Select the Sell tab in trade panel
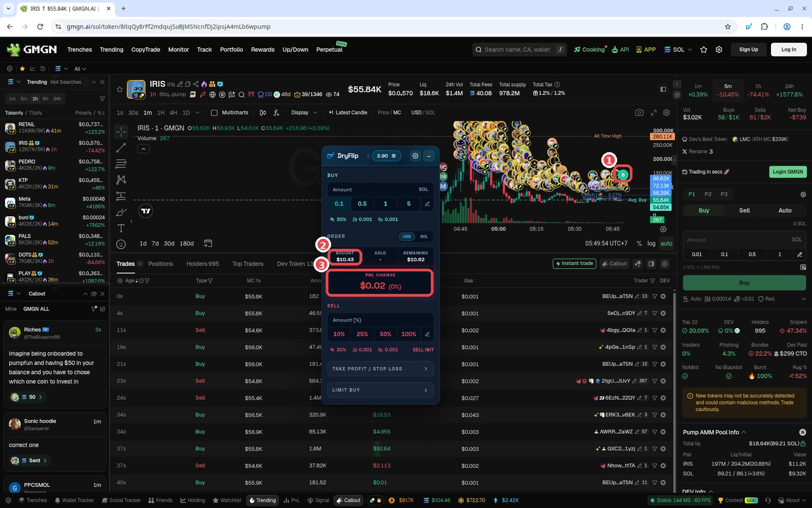The image size is (812, 508). tap(745, 210)
